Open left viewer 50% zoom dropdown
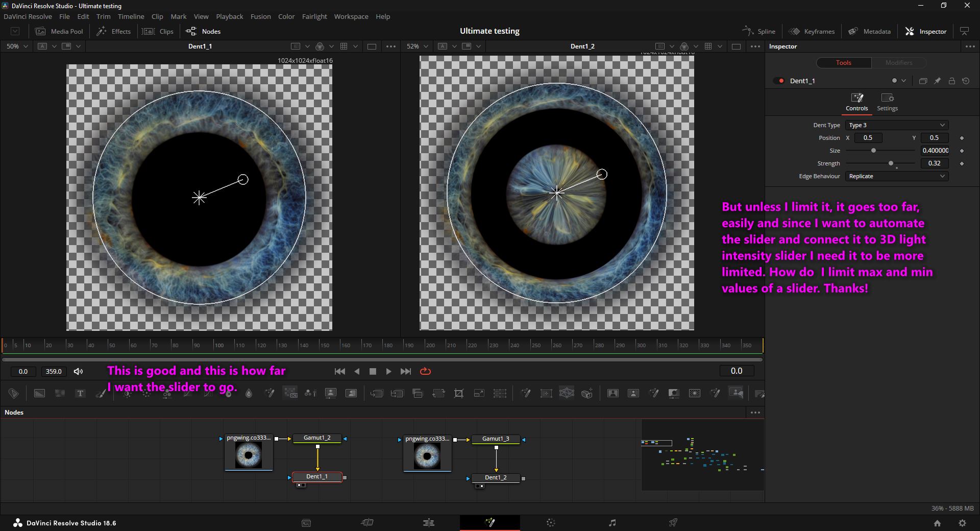This screenshot has height=531, width=980. click(17, 46)
